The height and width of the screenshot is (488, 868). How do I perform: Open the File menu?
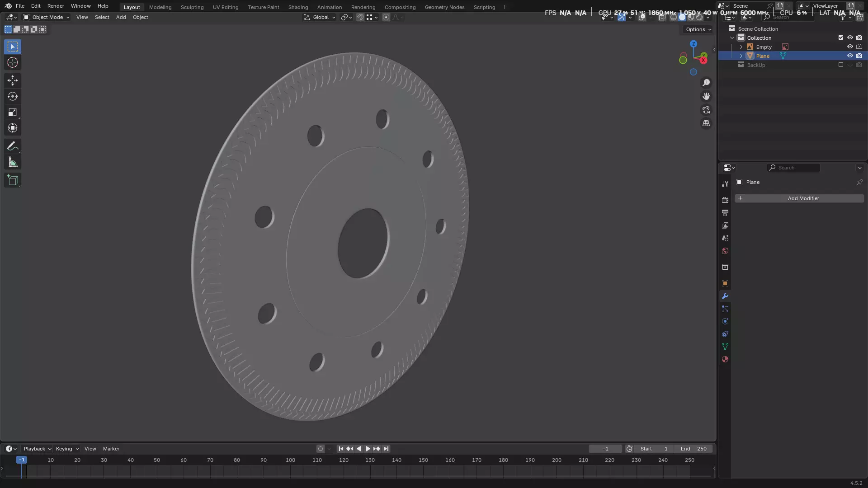20,6
